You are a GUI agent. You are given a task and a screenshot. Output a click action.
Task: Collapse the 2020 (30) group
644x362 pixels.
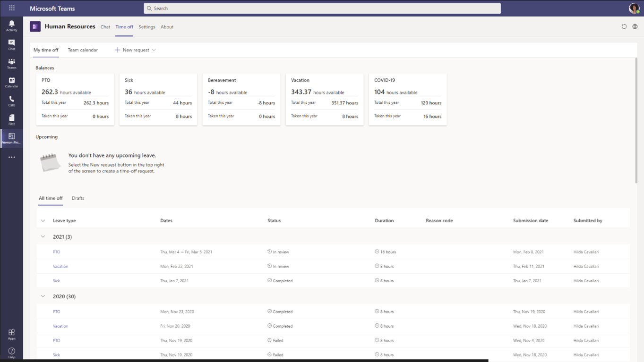tap(43, 296)
